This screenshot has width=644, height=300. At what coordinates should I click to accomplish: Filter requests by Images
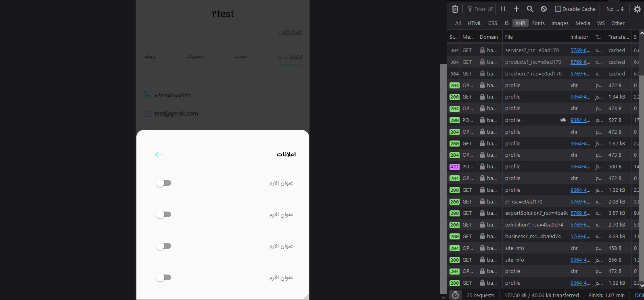pyautogui.click(x=560, y=23)
